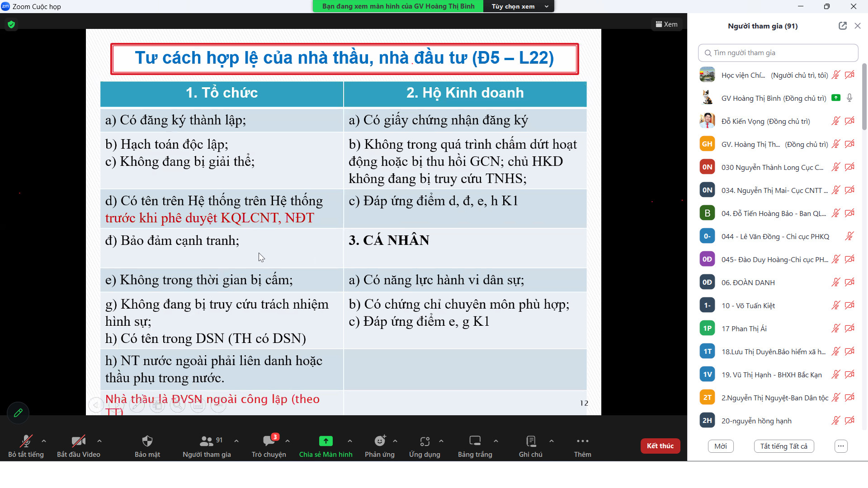The height and width of the screenshot is (488, 868).
Task: Click the Tìm người tham gia search field
Action: [778, 53]
